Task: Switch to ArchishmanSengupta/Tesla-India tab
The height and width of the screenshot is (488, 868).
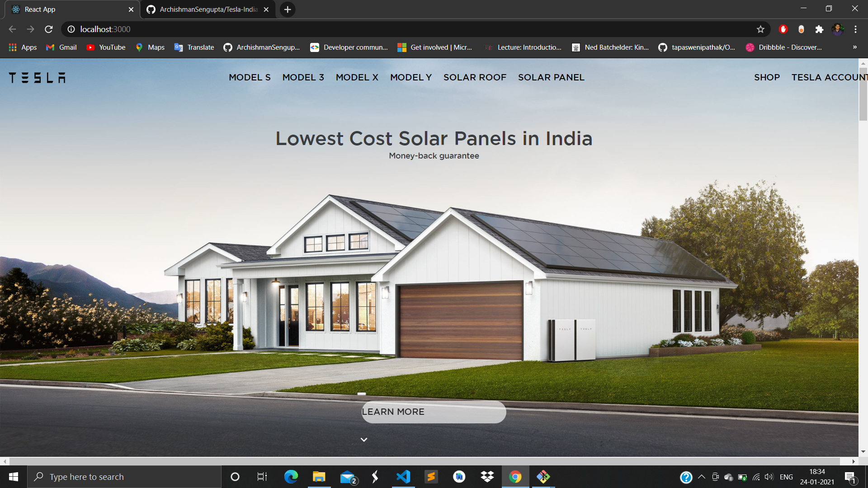Action: tap(208, 9)
